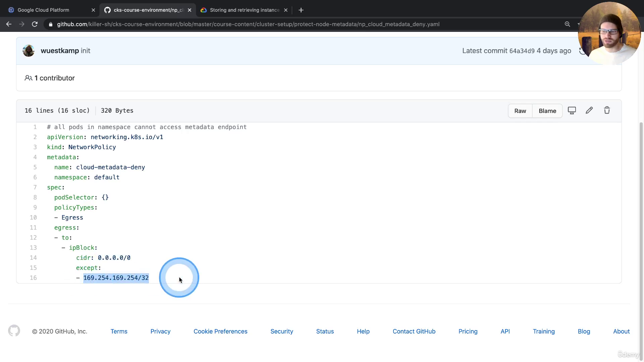Viewport: 644px width, 362px height.
Task: Open file in GitHub Desktop icon
Action: tap(572, 111)
